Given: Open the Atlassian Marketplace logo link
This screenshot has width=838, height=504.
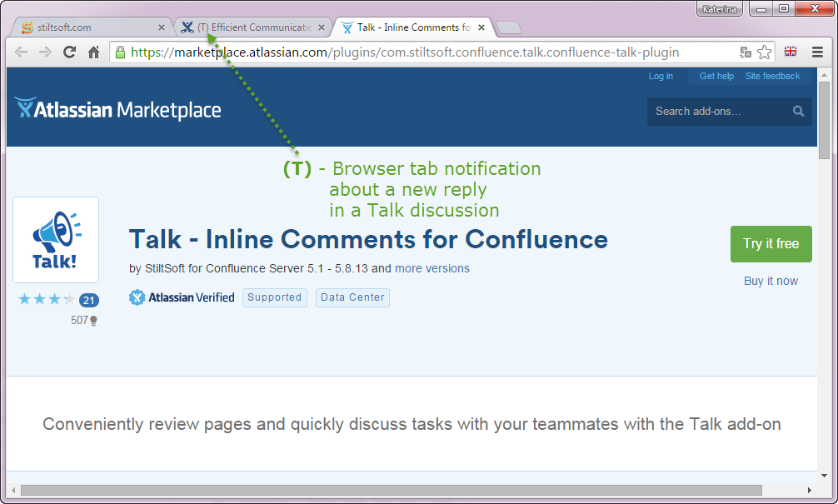Looking at the screenshot, I should click(117, 109).
